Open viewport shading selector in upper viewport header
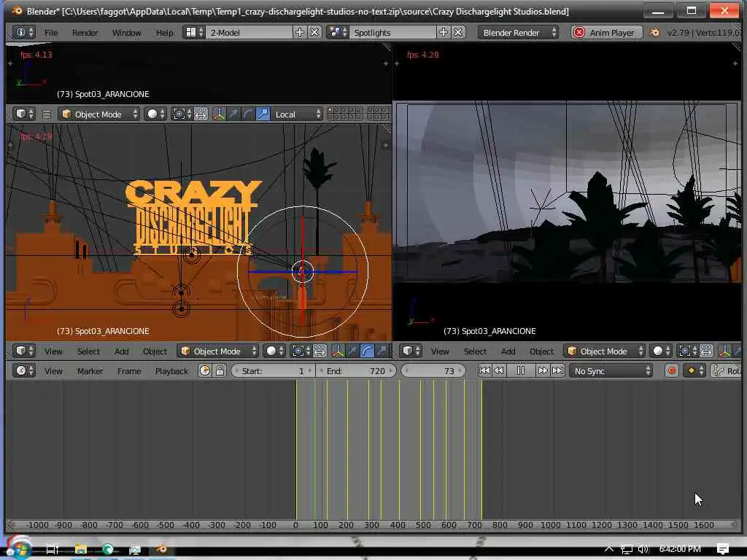Viewport: 747px width, 560px height. [155, 114]
